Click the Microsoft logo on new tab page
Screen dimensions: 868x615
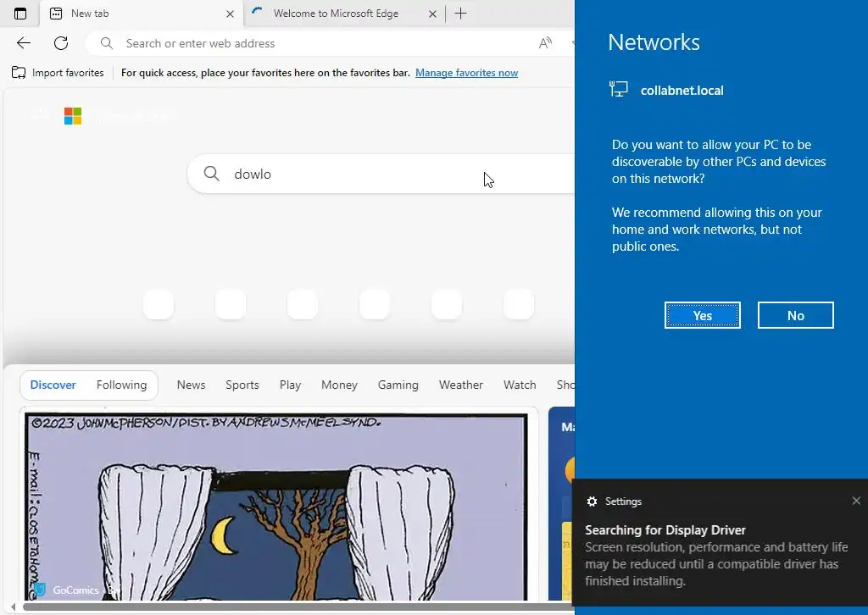pos(73,116)
